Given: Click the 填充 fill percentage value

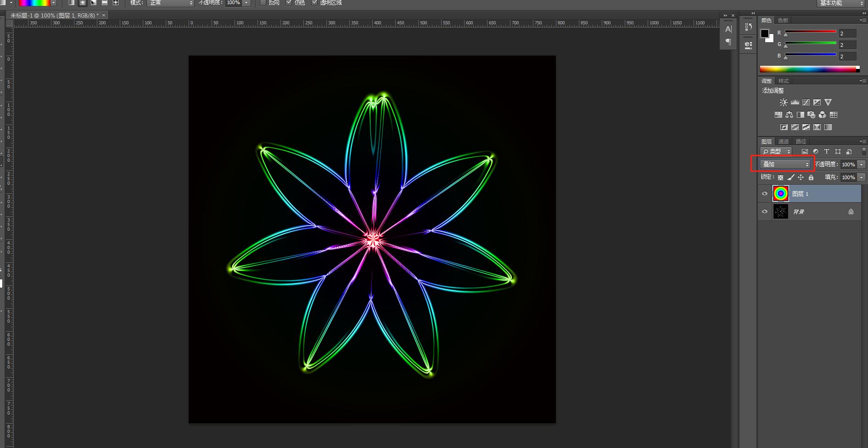Looking at the screenshot, I should click(x=849, y=177).
